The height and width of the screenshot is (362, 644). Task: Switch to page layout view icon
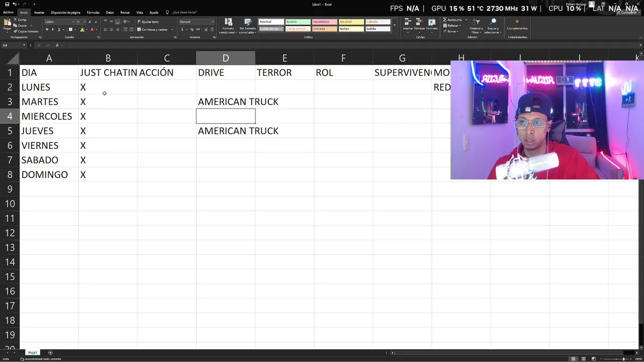coord(584,358)
